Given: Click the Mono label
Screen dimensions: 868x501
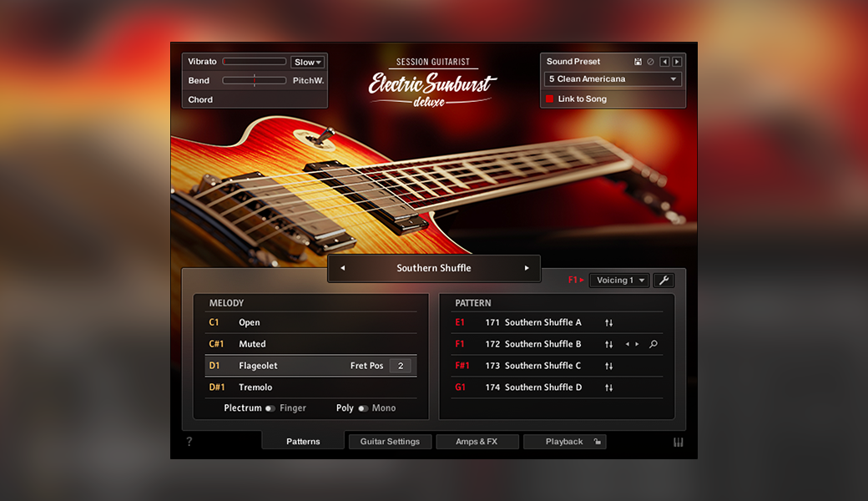Looking at the screenshot, I should [x=384, y=408].
